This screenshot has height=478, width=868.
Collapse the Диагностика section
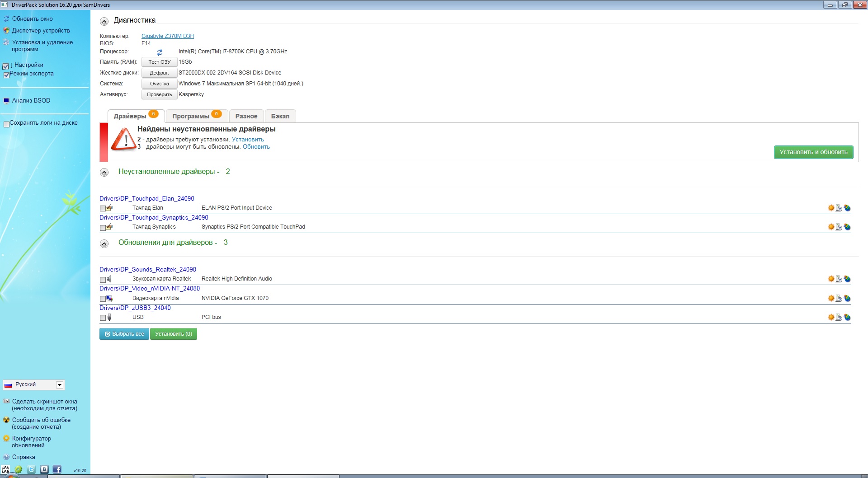[x=104, y=21]
